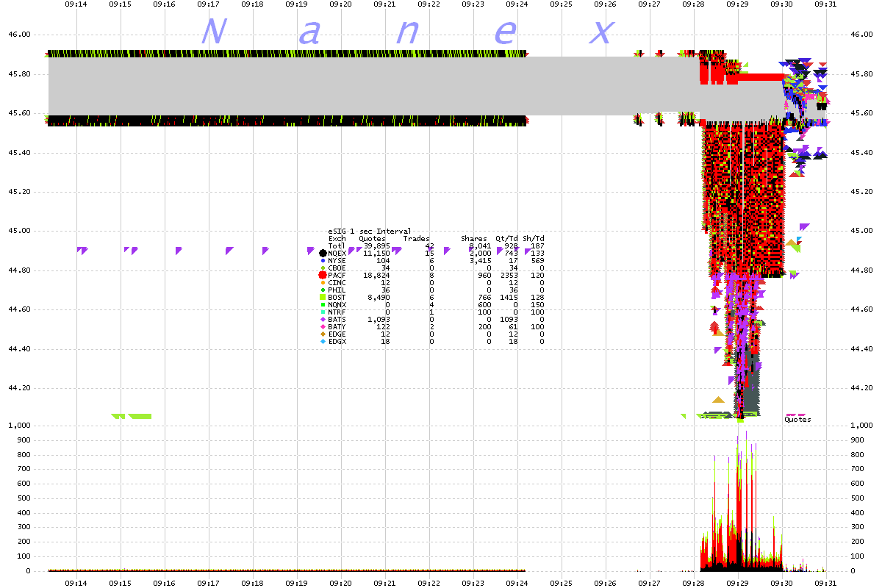Click the 'NTRF' exchange label
Viewport: 882px width, 588px height.
pos(337,312)
